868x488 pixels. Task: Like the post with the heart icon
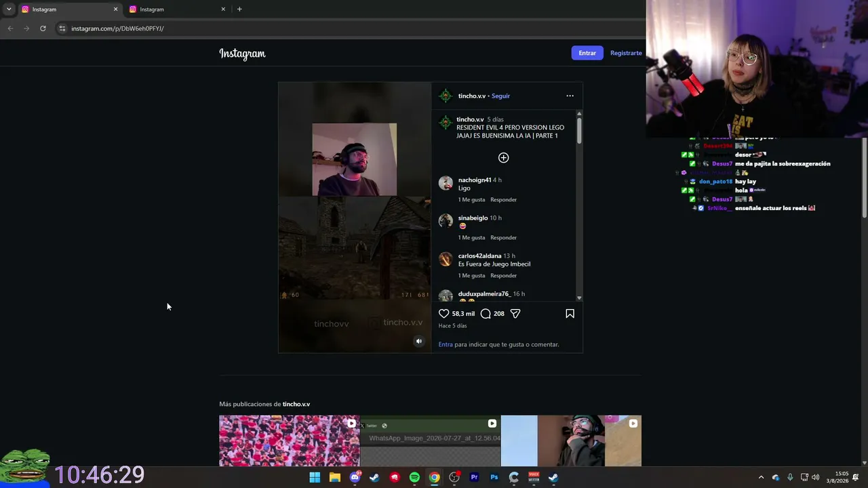(x=444, y=314)
